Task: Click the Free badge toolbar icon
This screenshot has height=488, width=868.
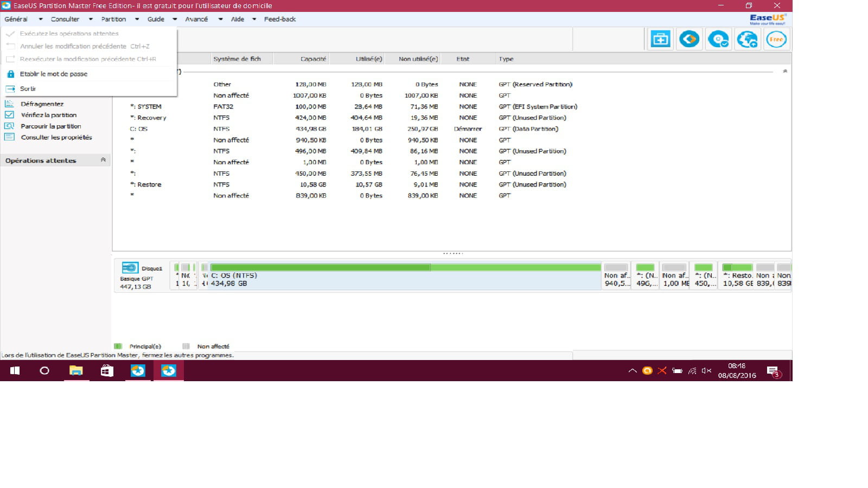Action: (776, 39)
